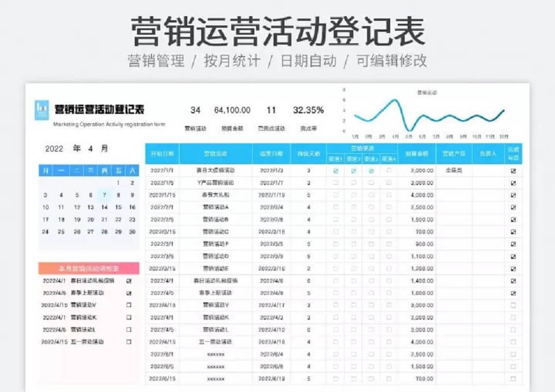This screenshot has height=392, width=555.
Task: Select day 1 in the April calendar
Action: pyautogui.click(x=118, y=183)
